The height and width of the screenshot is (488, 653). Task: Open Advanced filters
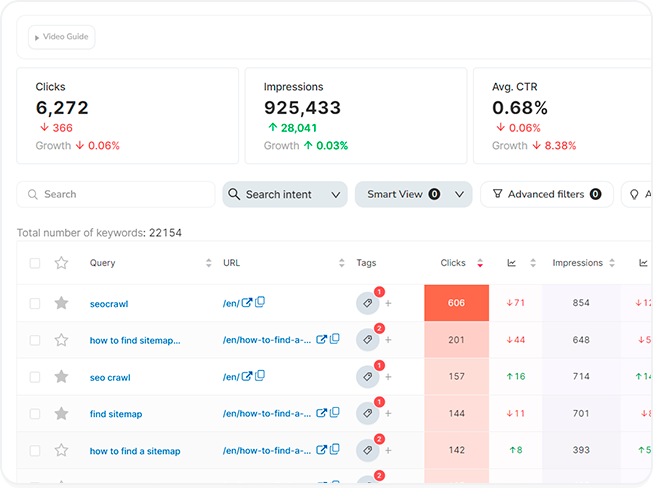[546, 194]
